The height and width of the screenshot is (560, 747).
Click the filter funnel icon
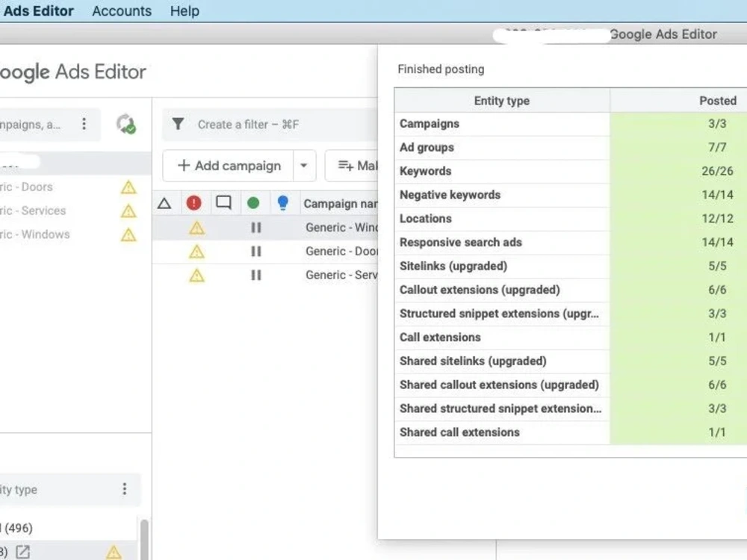pyautogui.click(x=179, y=124)
